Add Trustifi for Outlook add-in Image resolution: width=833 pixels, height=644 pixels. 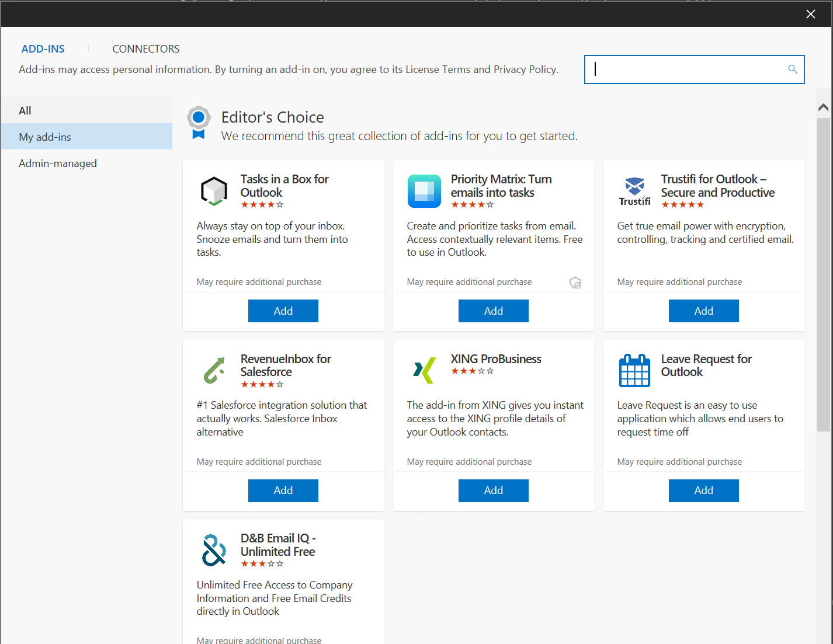point(703,311)
